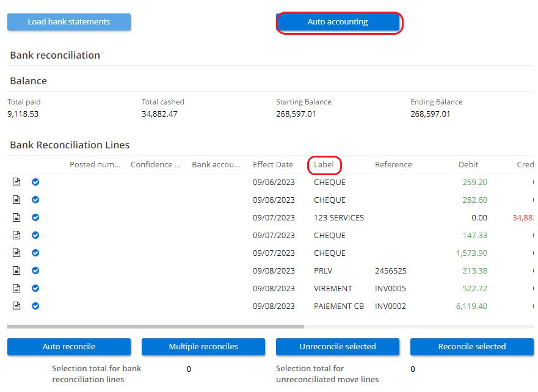Click blue check icon on VIREMENT row

pos(35,288)
